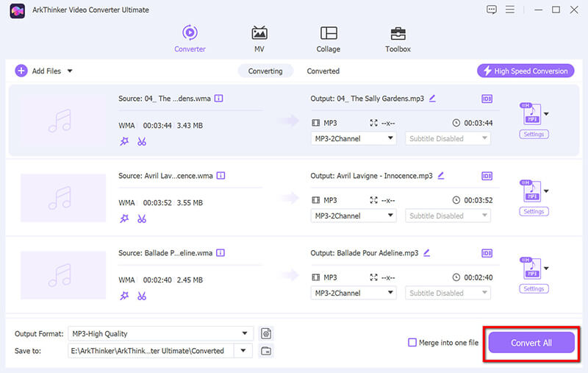Enable High Speed Conversion
Image resolution: width=588 pixels, height=373 pixels.
[x=526, y=71]
